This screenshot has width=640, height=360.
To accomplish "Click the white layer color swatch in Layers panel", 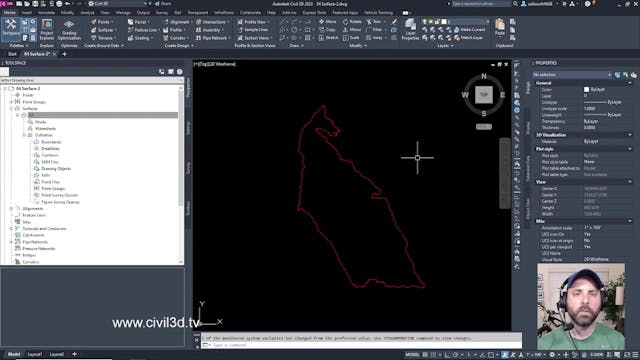I will coord(444,22).
